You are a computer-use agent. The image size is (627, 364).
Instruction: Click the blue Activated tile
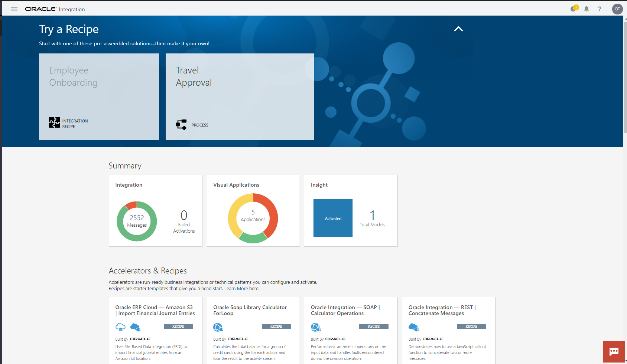click(333, 218)
